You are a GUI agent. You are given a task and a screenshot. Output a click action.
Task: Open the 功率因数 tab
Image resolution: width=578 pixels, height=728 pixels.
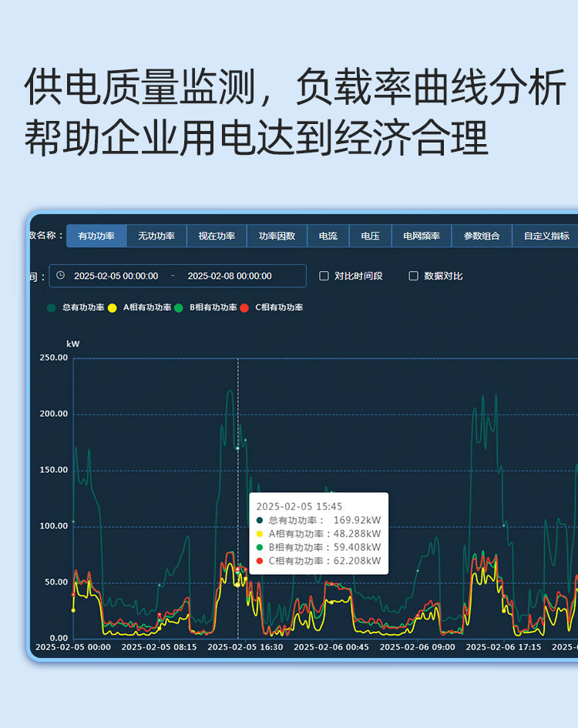(x=277, y=236)
